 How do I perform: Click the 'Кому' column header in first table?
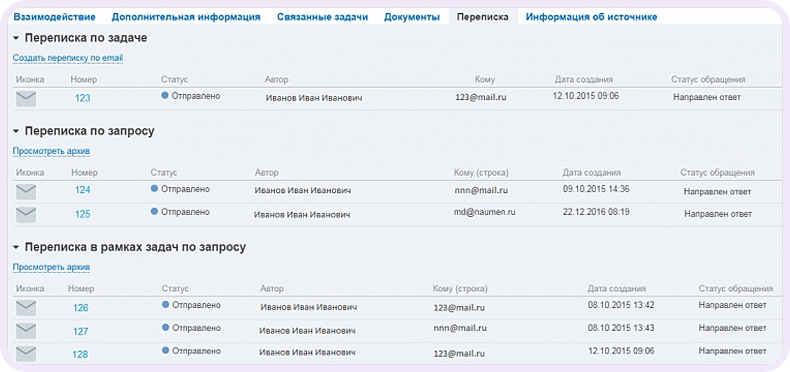click(x=485, y=80)
